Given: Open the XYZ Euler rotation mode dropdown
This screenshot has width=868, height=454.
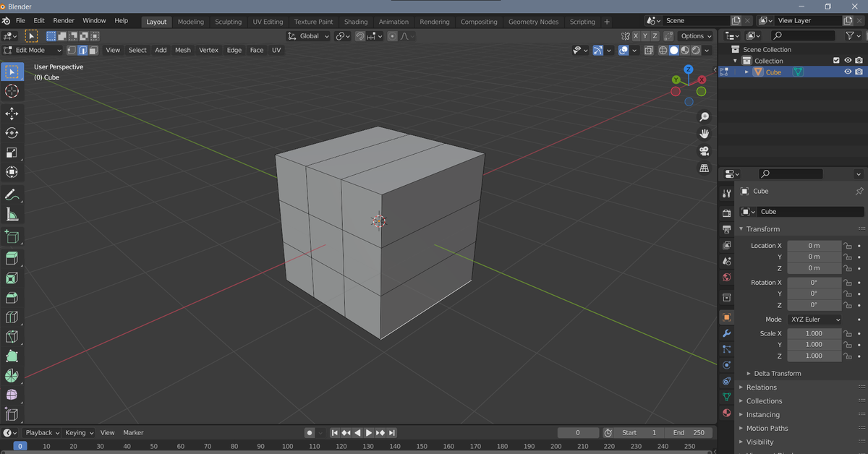Looking at the screenshot, I should [814, 320].
